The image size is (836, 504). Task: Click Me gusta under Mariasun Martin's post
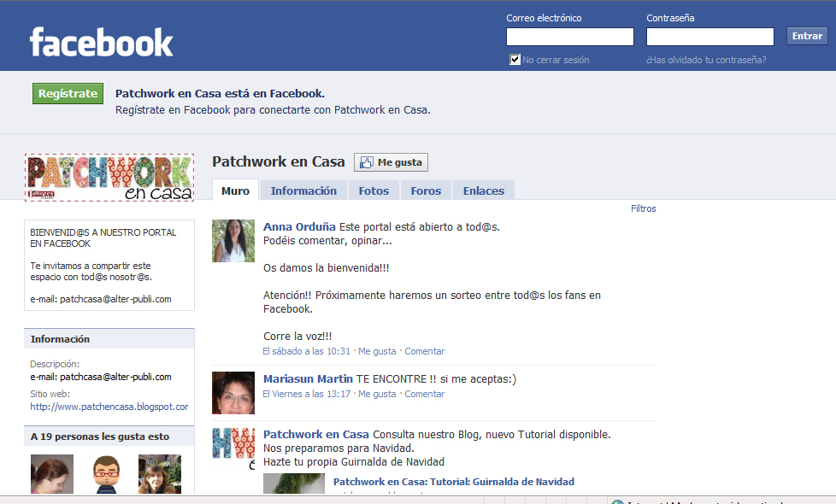coord(377,394)
